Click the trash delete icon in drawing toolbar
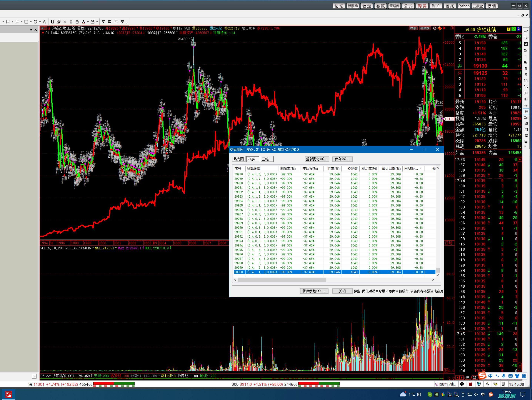The image size is (532, 400). click(x=71, y=22)
